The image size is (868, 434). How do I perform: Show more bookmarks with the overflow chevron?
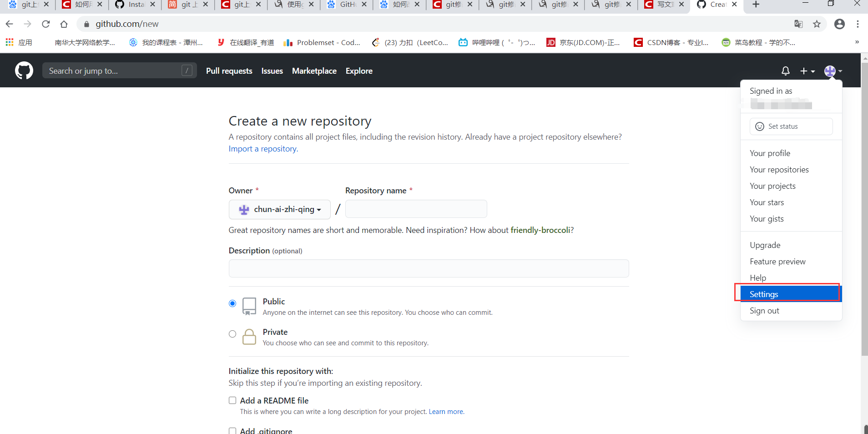857,42
